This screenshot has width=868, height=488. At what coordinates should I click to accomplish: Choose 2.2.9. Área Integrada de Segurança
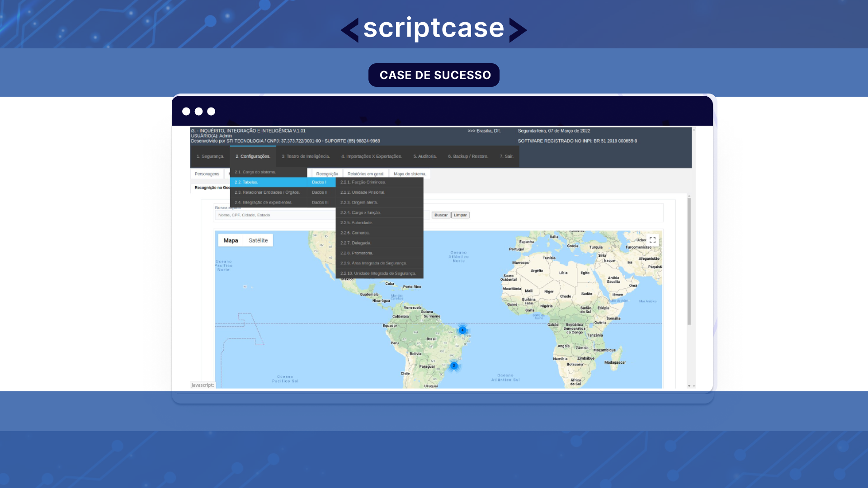379,263
